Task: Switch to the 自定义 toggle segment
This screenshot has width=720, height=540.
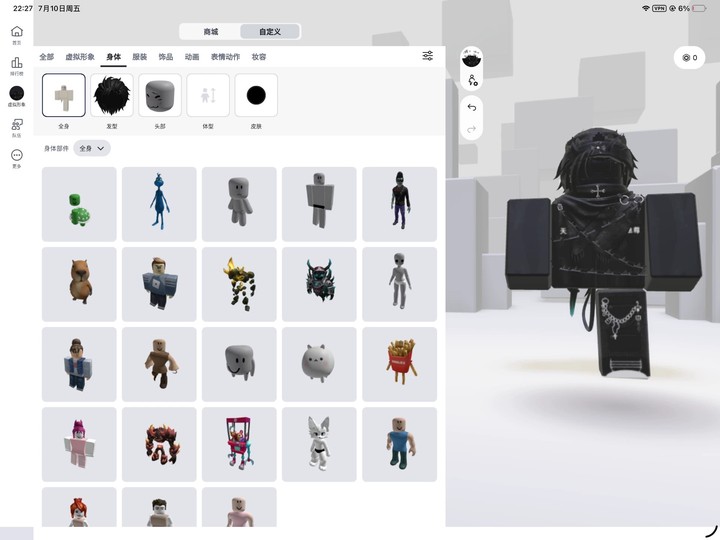Action: click(x=270, y=32)
